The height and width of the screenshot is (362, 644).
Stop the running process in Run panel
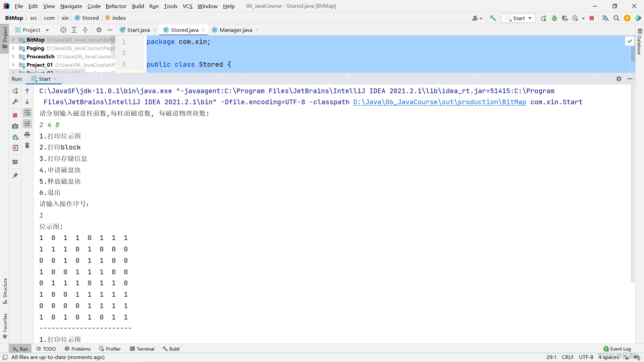point(15,115)
